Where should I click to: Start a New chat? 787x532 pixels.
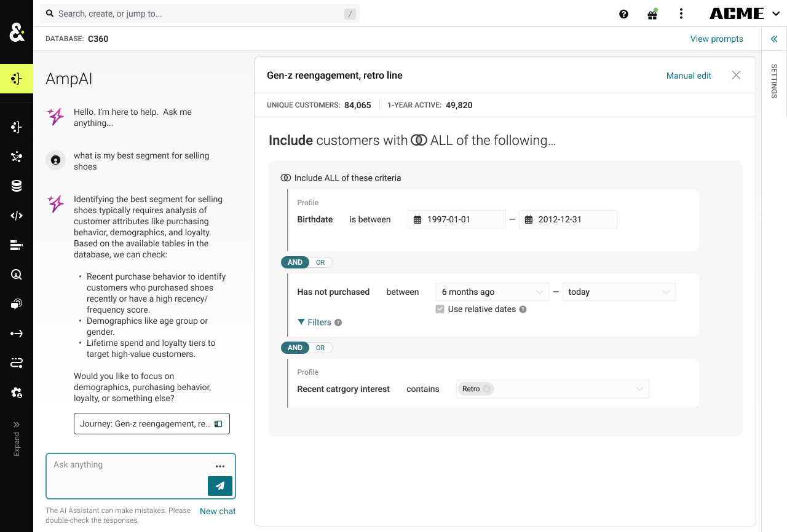pos(218,511)
